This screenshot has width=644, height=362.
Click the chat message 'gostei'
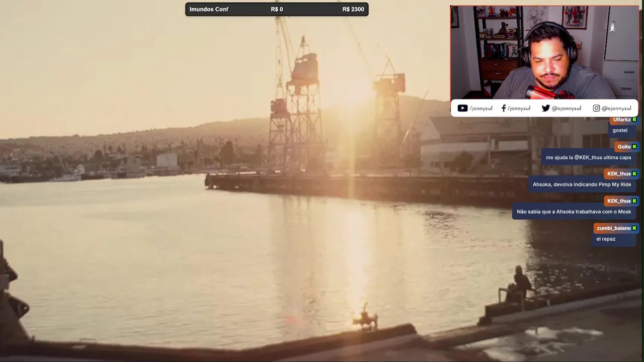(x=620, y=130)
